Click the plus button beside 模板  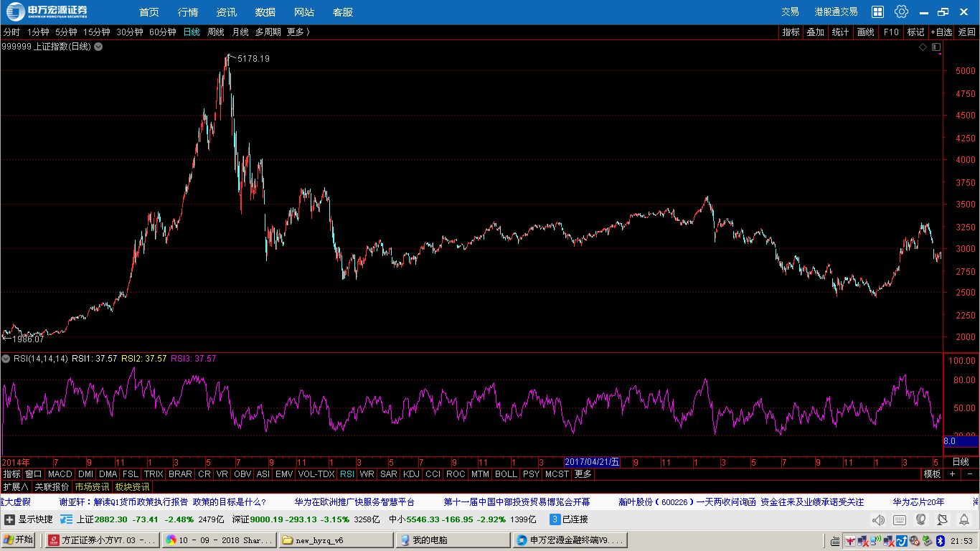[953, 474]
